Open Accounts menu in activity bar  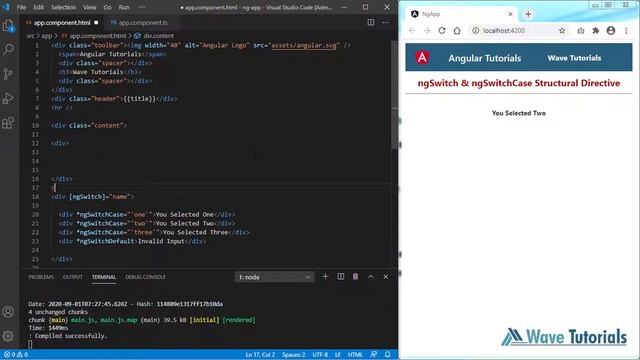click(8, 312)
